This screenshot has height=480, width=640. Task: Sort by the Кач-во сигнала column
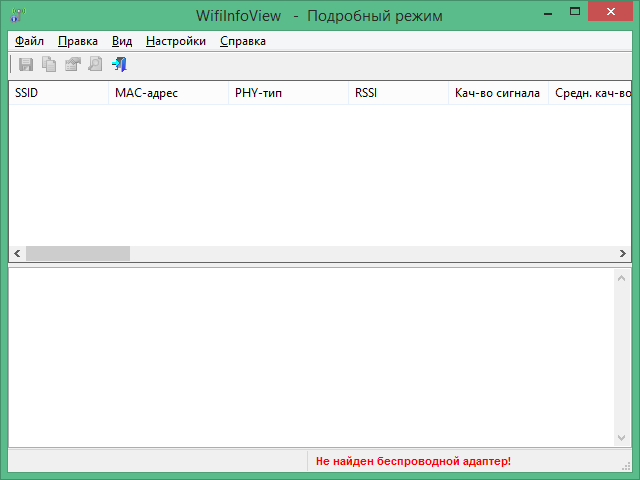pos(497,93)
